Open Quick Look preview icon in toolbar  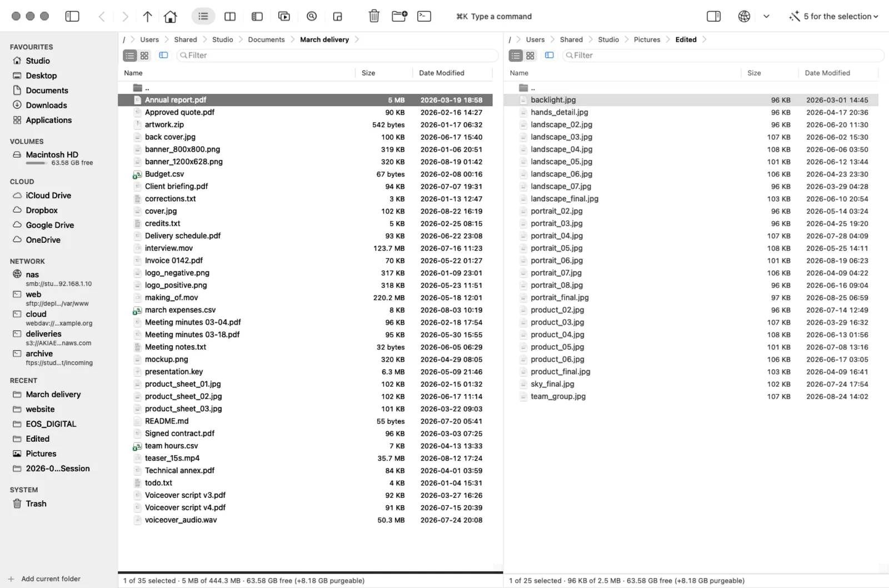(312, 17)
